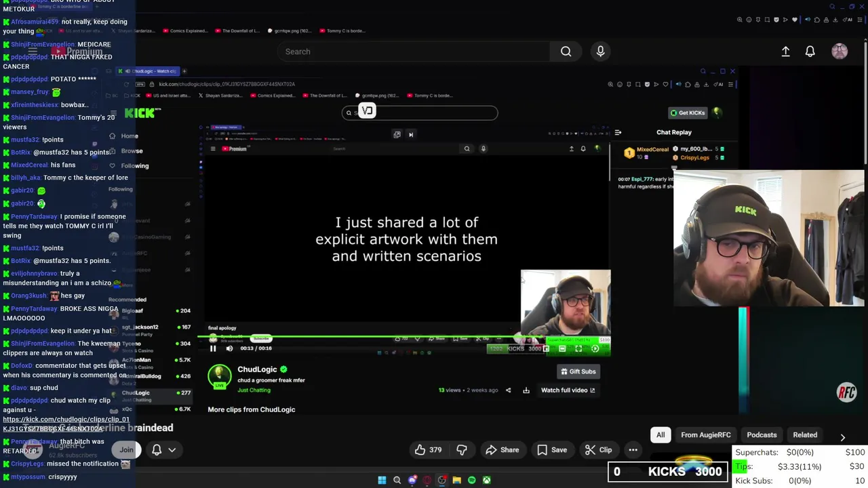Switch Kick clip player to theater mode
Image resolution: width=868 pixels, height=488 pixels.
coord(562,348)
